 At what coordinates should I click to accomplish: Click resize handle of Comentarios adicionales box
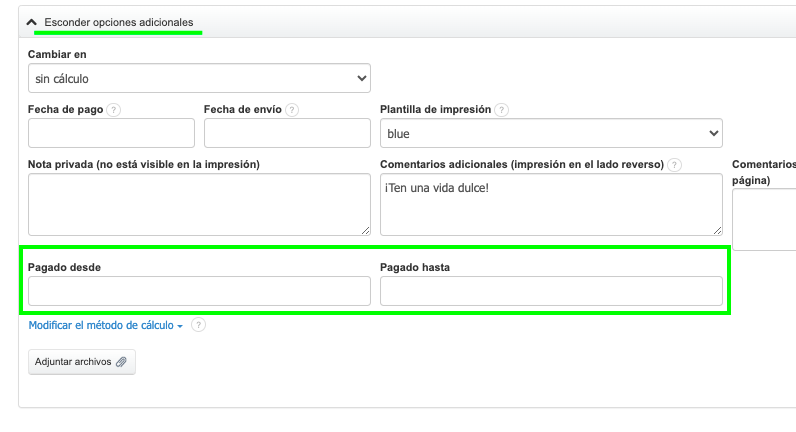(717, 230)
